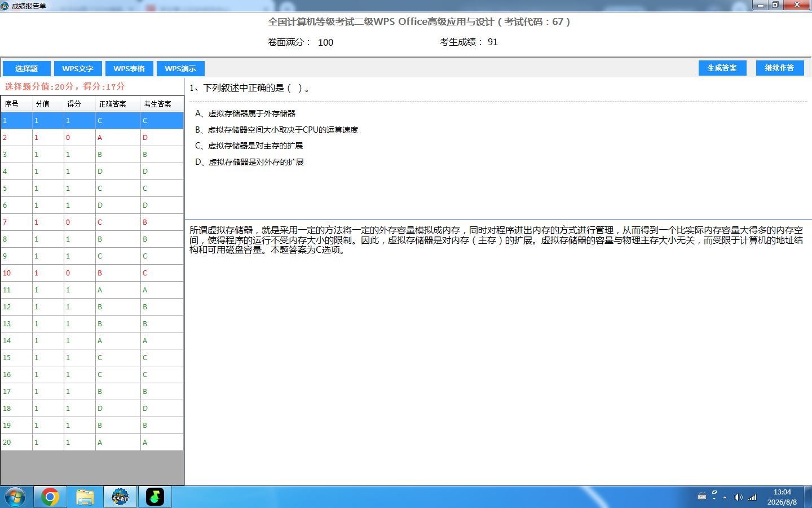Select question 1 row in the score list

coord(92,120)
